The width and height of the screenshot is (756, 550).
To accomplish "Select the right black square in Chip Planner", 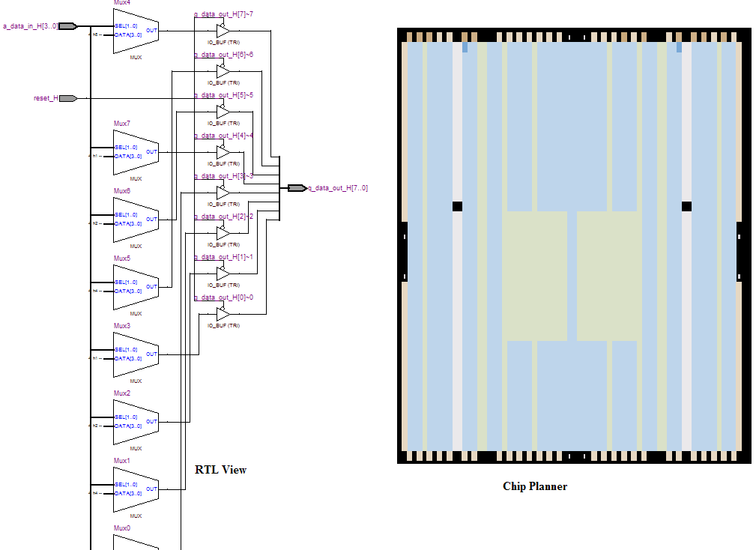I will tap(686, 207).
